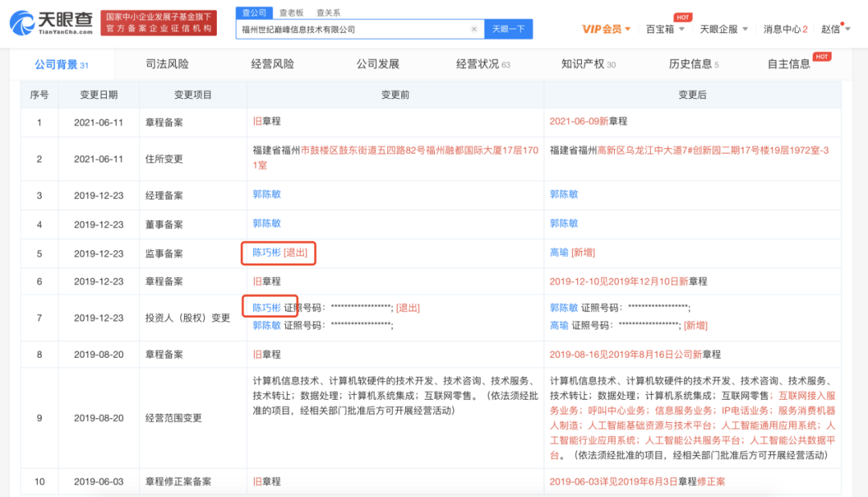Open the 经营状况 tab

[483, 64]
